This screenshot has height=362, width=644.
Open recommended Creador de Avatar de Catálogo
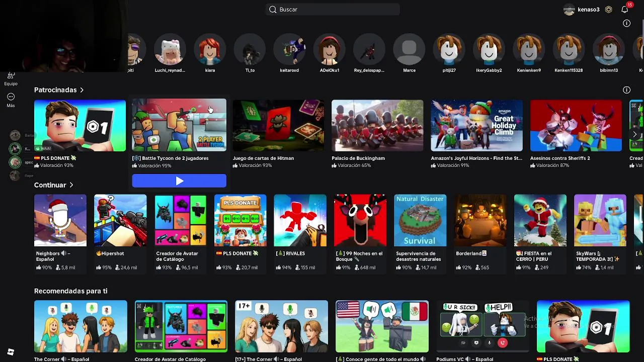click(x=181, y=326)
